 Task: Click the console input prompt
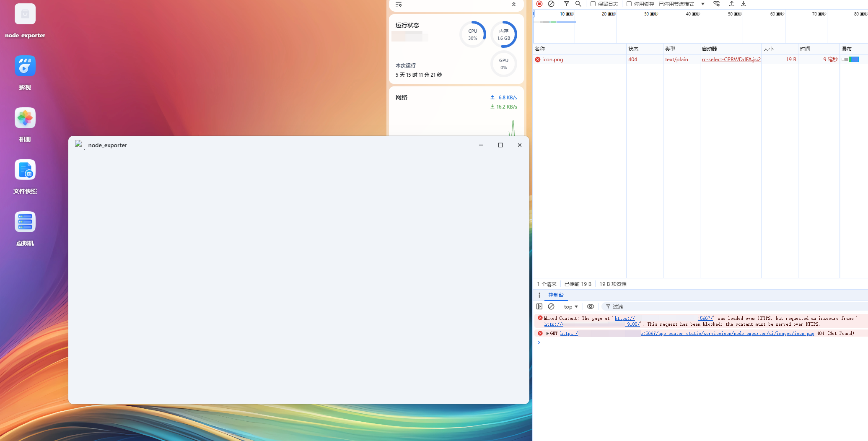pyautogui.click(x=704, y=343)
